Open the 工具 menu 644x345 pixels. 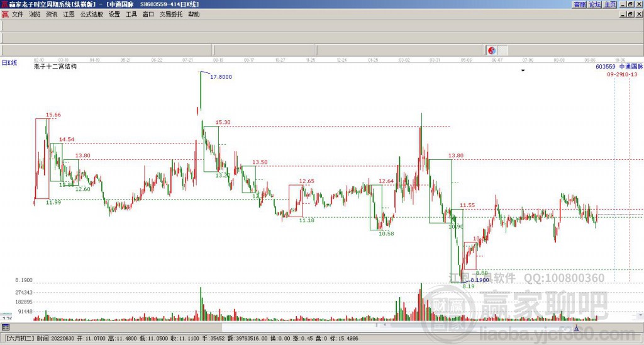(x=131, y=14)
